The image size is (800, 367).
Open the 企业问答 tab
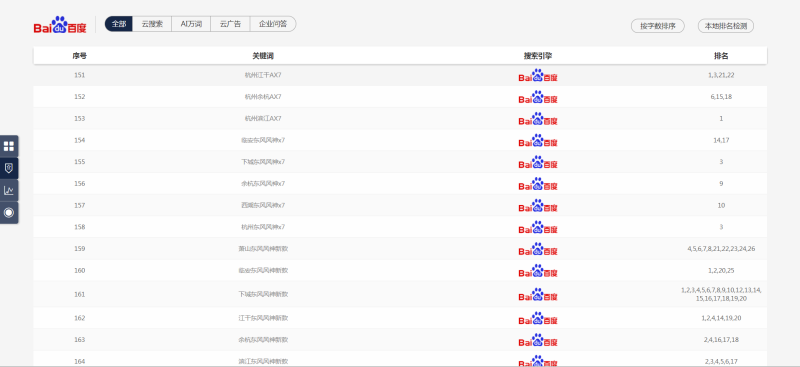pos(273,24)
